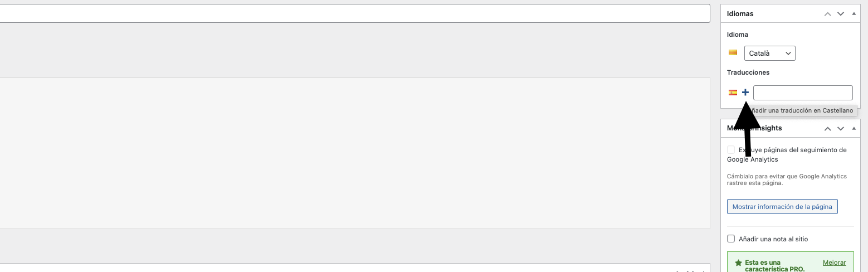Move the Idiomas panel up

click(827, 13)
